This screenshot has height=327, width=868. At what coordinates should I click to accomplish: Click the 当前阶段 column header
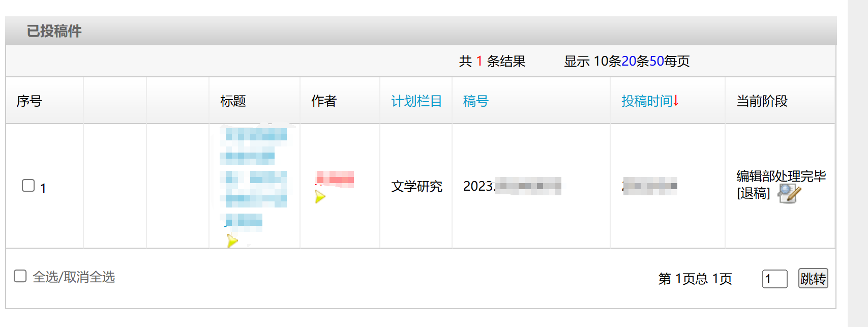pos(762,101)
